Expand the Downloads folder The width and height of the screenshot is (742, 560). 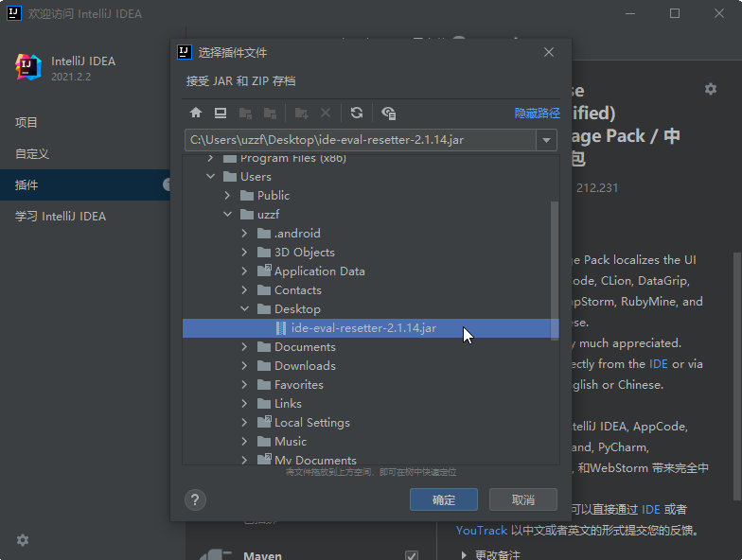pos(244,365)
